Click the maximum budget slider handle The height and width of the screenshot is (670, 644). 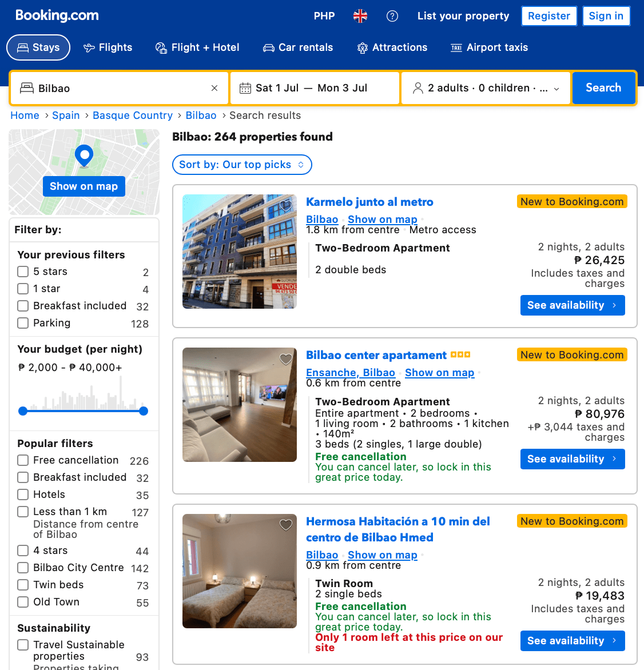click(x=144, y=411)
